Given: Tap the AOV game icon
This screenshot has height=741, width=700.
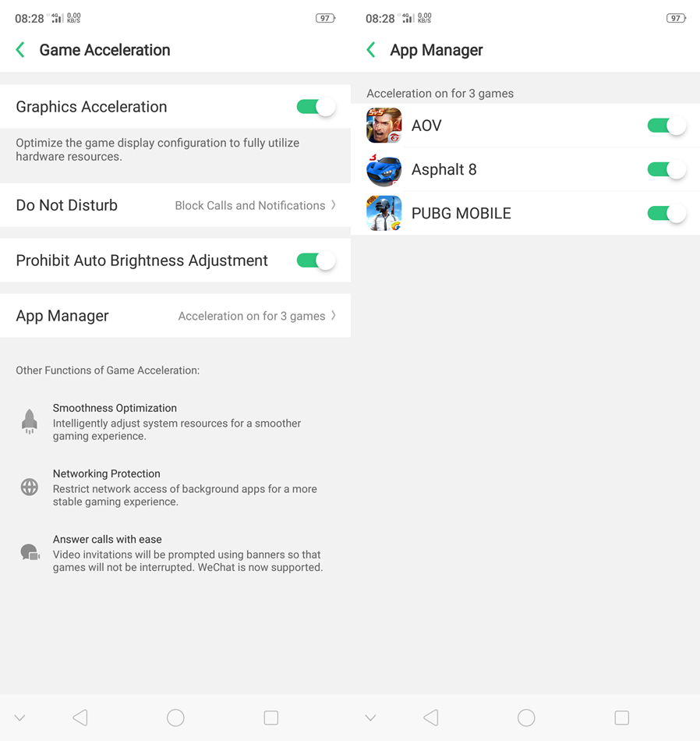Looking at the screenshot, I should tap(384, 126).
